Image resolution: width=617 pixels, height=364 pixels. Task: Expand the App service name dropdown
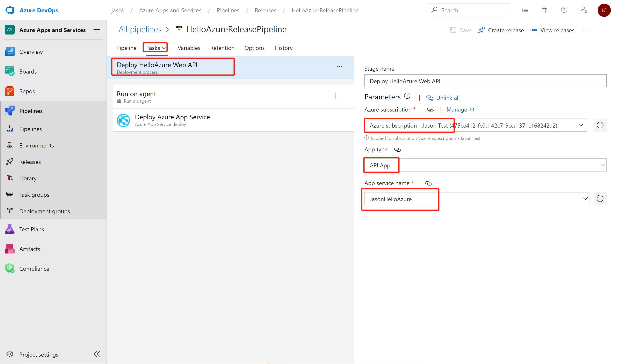click(585, 198)
